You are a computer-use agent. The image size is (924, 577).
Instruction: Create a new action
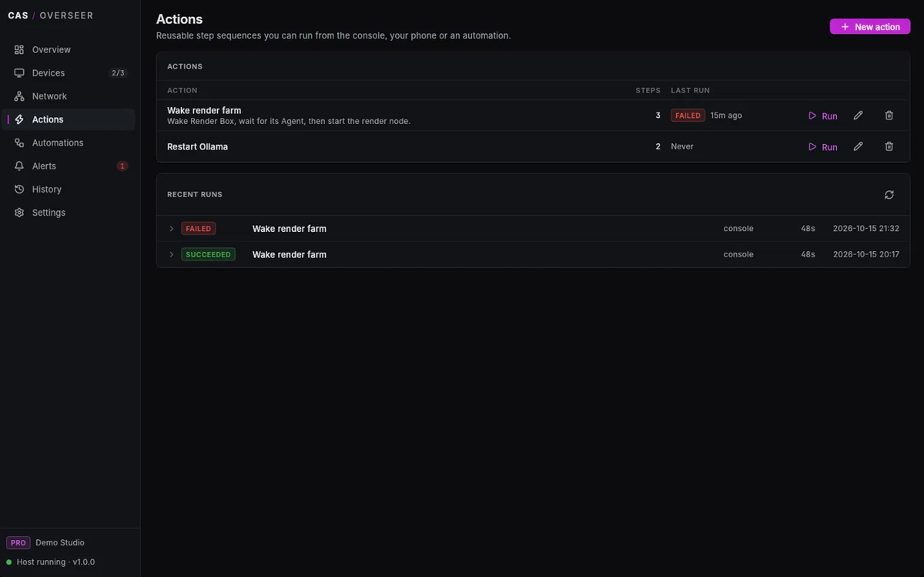pos(870,27)
